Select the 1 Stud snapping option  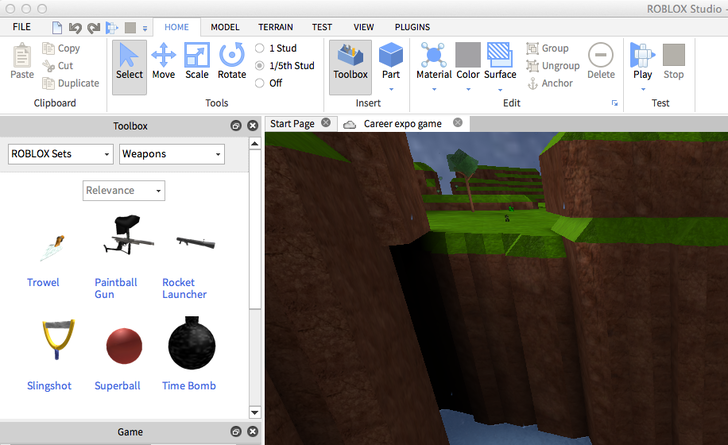(x=276, y=48)
